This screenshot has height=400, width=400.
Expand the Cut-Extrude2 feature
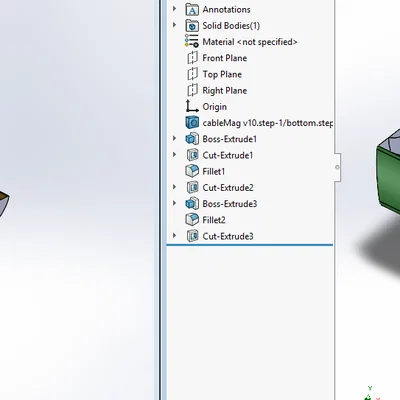tap(174, 187)
